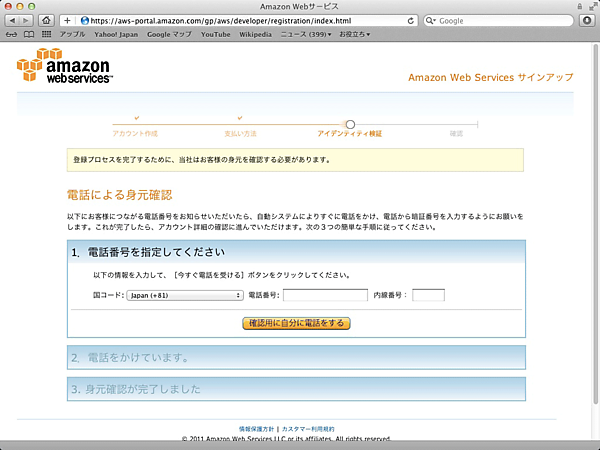This screenshot has width=600, height=450.
Task: Open the YouTube bookmark
Action: pos(215,34)
